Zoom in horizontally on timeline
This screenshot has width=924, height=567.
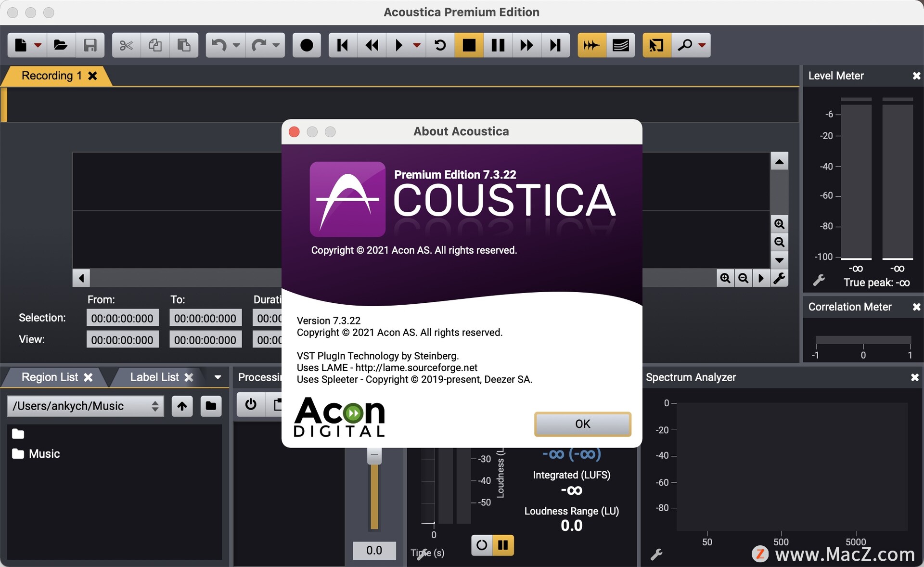(x=725, y=278)
